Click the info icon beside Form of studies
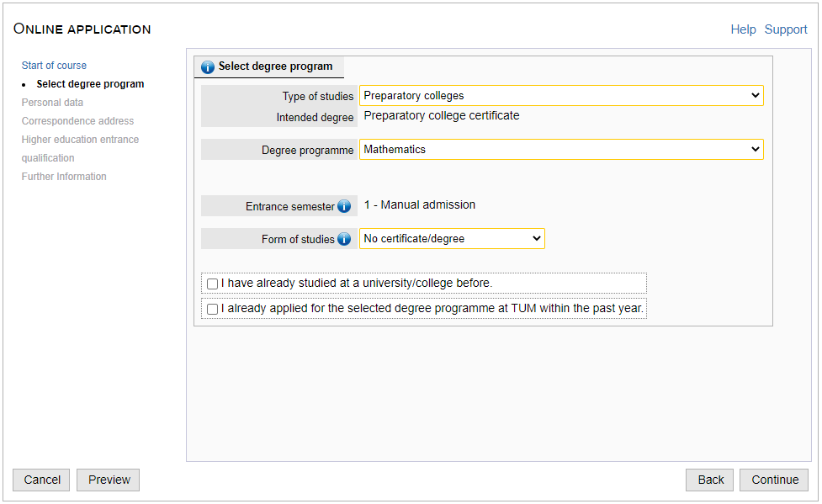 click(344, 239)
